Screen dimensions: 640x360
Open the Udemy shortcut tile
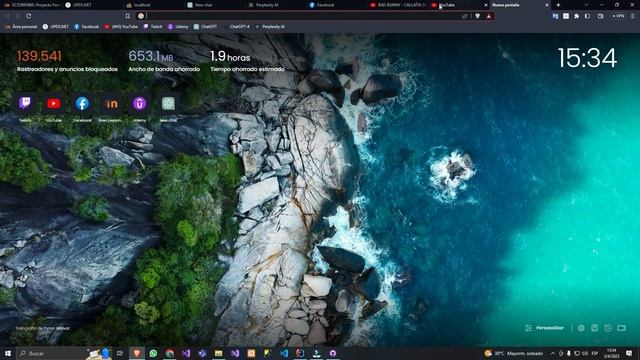139,104
